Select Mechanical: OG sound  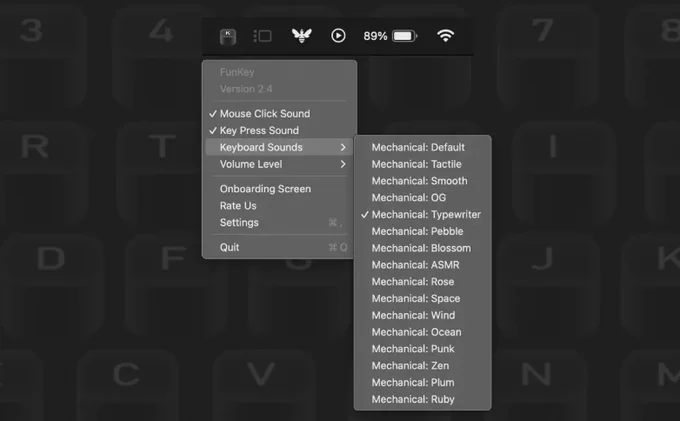(x=422, y=198)
